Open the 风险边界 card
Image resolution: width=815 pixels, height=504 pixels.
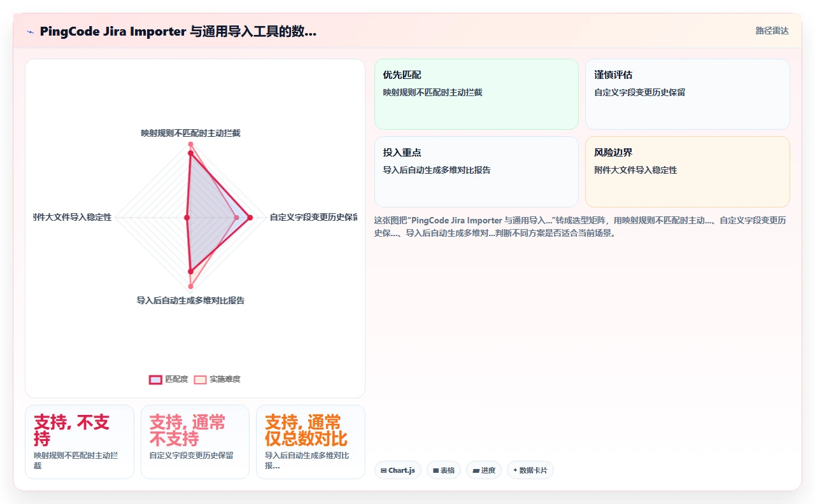click(x=688, y=172)
